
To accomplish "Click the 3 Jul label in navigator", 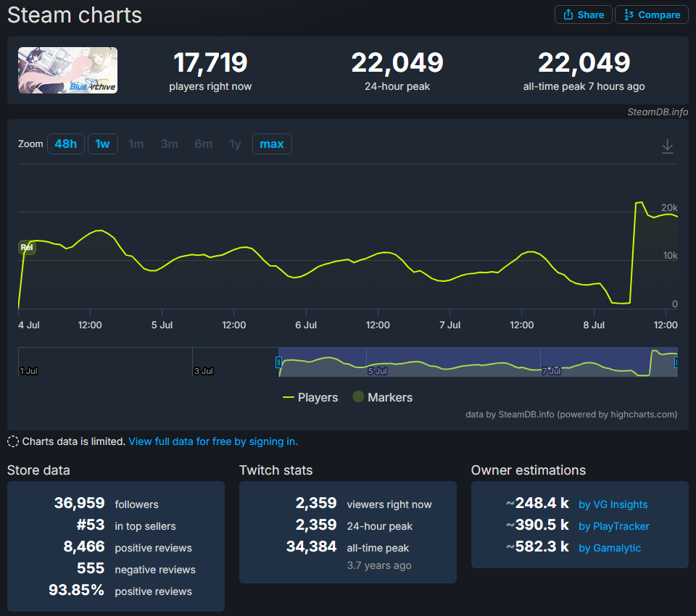I will click(x=203, y=371).
